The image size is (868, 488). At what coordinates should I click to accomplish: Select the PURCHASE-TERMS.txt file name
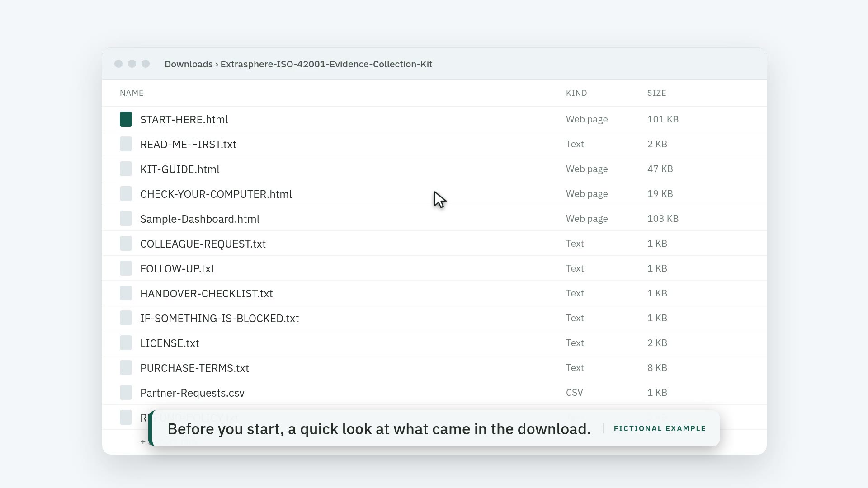(x=194, y=368)
